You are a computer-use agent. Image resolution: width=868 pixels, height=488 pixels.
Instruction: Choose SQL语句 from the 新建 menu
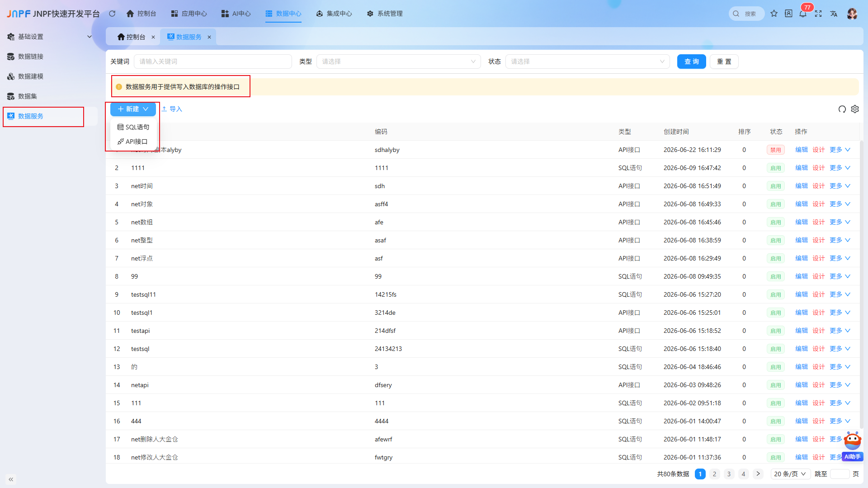coord(133,127)
